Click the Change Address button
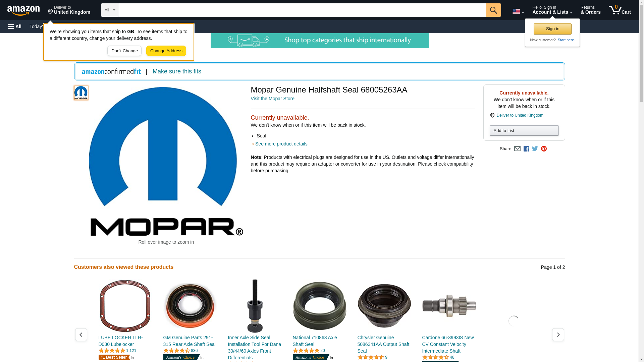644x362 pixels. [166, 51]
